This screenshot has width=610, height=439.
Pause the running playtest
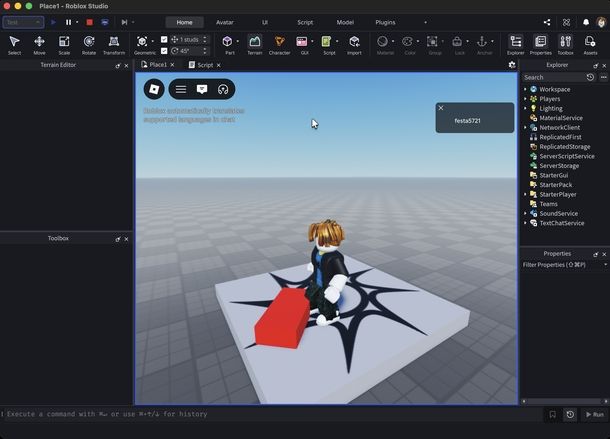tap(68, 22)
